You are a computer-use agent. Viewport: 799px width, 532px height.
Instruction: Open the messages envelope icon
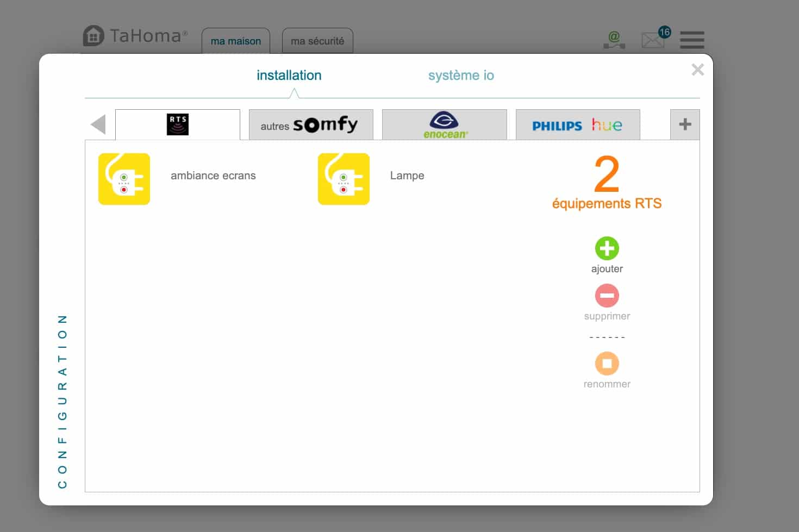pos(652,40)
